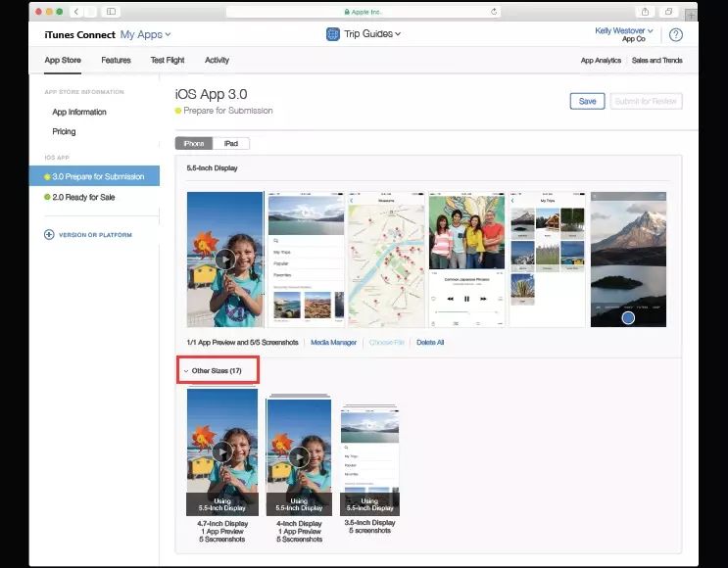Select the My Trips photo grid screenshot
This screenshot has width=728, height=568.
coord(548,260)
